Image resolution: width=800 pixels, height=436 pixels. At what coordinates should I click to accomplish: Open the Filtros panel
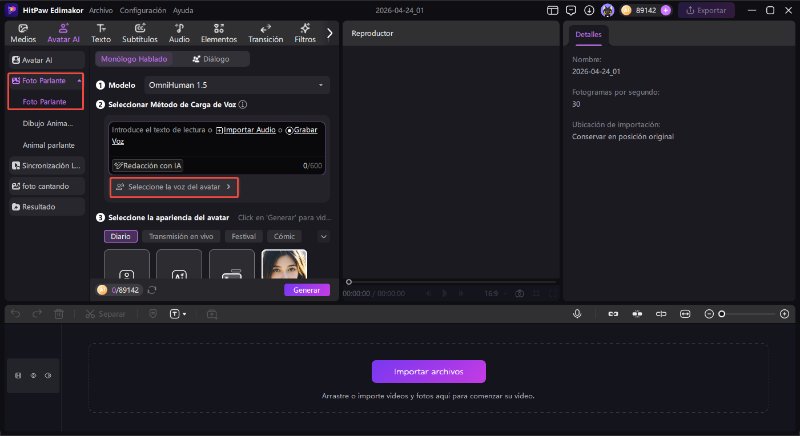pyautogui.click(x=305, y=33)
